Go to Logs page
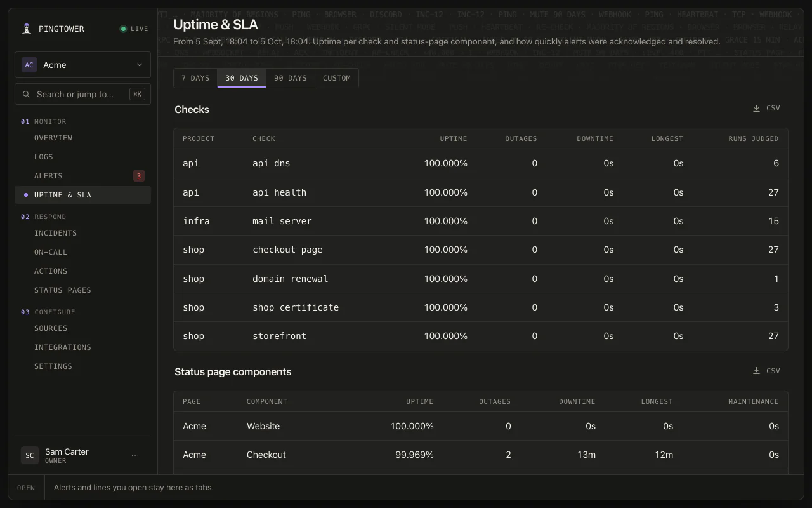The width and height of the screenshot is (812, 508). (x=82, y=157)
